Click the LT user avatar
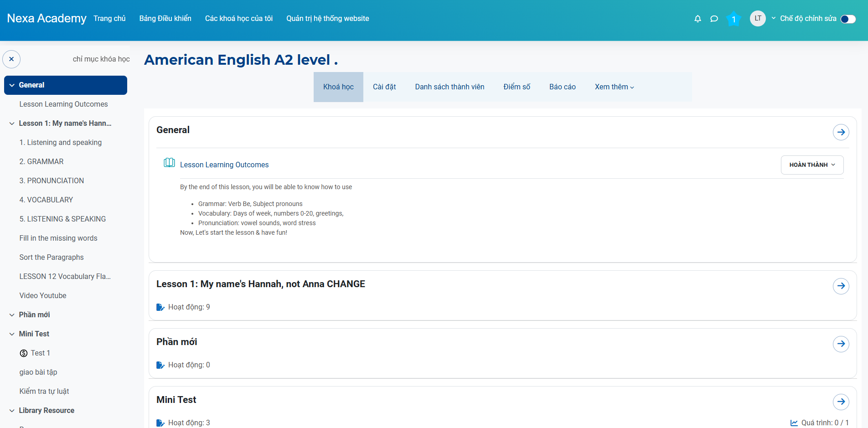 (x=758, y=18)
